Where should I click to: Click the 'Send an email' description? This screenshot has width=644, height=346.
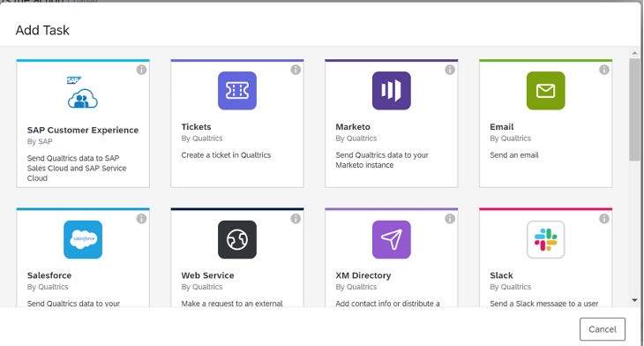click(513, 155)
